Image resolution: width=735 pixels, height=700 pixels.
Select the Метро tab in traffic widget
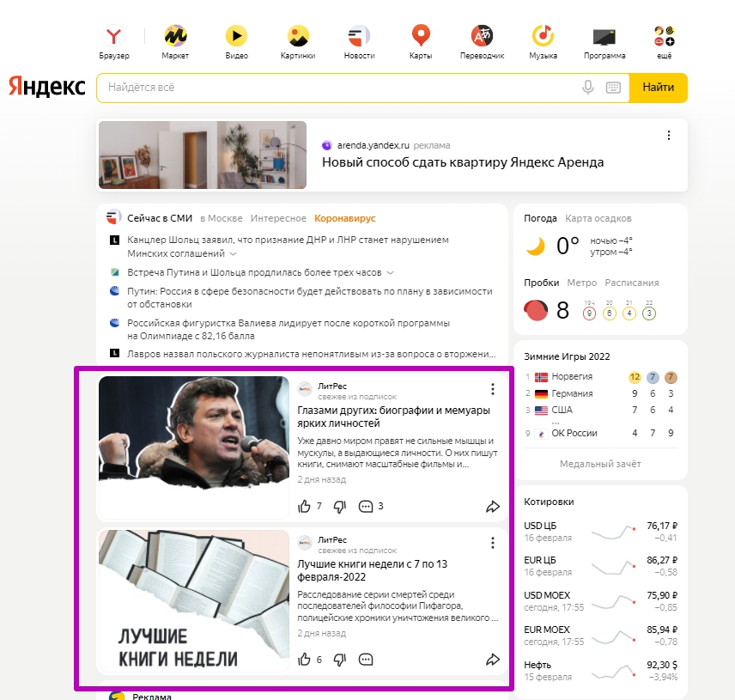[x=581, y=283]
